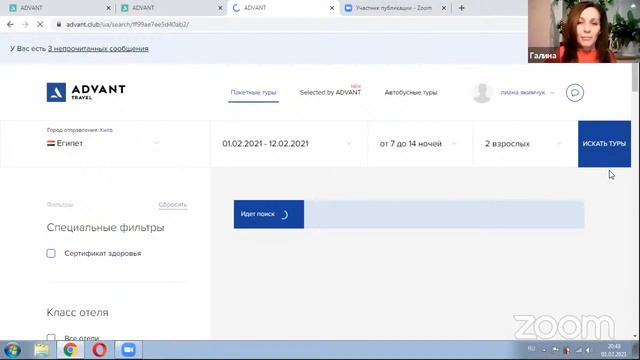The image size is (640, 360).
Task: Click the ADVANT Travel logo
Action: click(x=86, y=92)
